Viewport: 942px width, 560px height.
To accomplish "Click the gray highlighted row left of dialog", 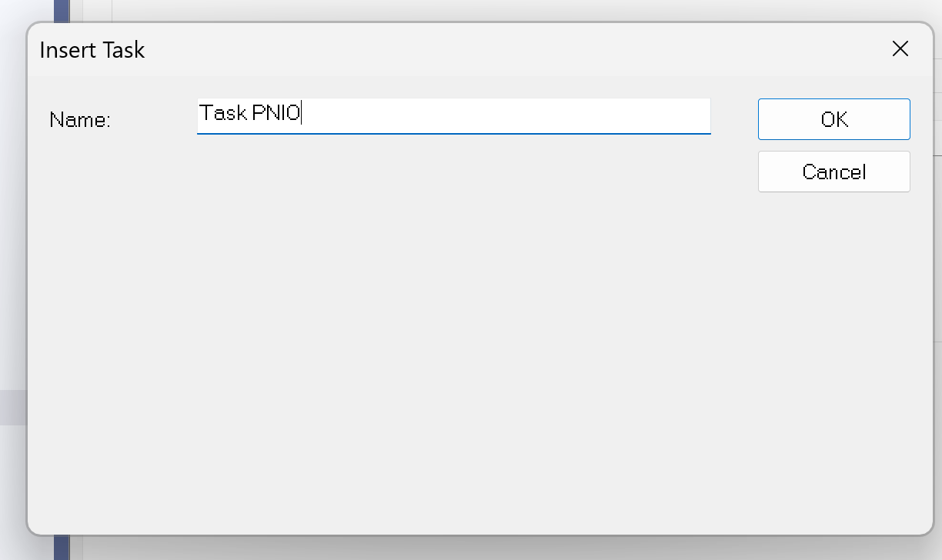I will pyautogui.click(x=13, y=408).
